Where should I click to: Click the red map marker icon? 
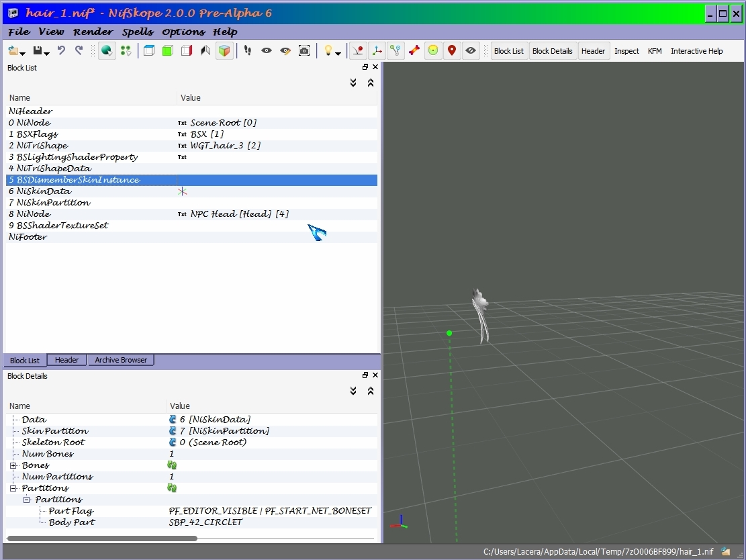[452, 50]
